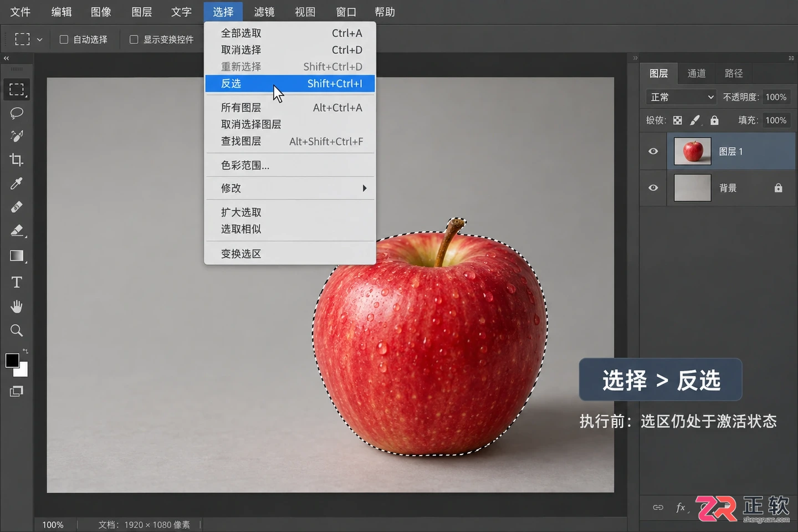Hide the 图层 1 layer eye icon
Screen dimensions: 798x532
pyautogui.click(x=653, y=151)
